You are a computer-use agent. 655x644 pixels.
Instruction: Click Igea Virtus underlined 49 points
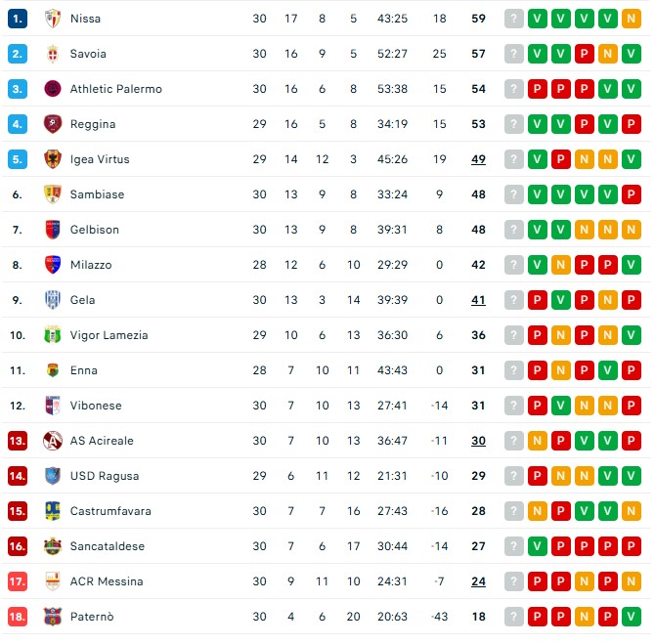(478, 159)
